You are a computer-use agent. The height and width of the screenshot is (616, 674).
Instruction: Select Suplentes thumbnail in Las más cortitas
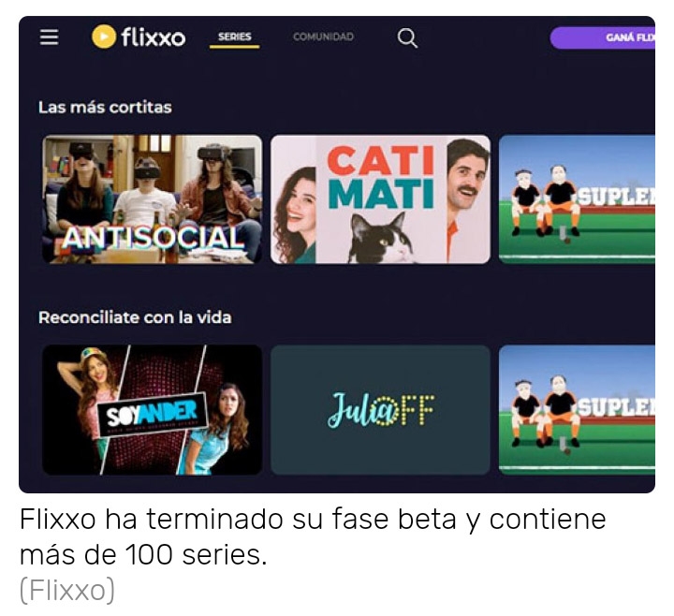pos(577,199)
